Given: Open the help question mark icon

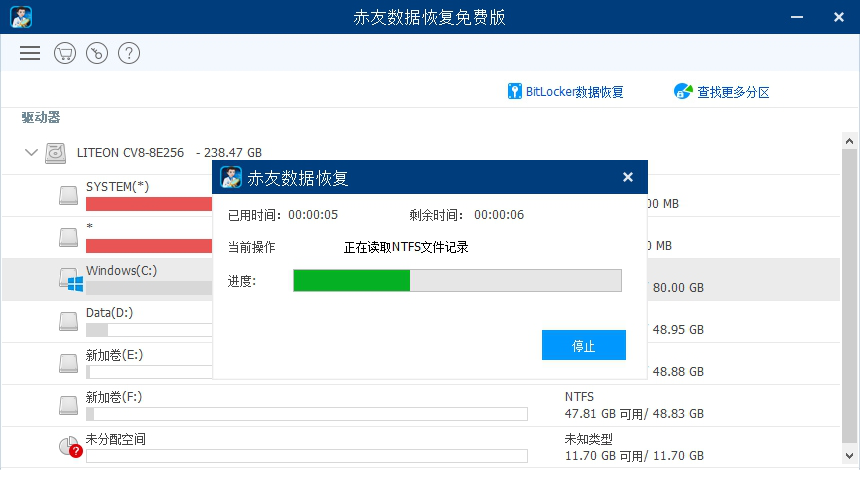Looking at the screenshot, I should click(x=129, y=53).
